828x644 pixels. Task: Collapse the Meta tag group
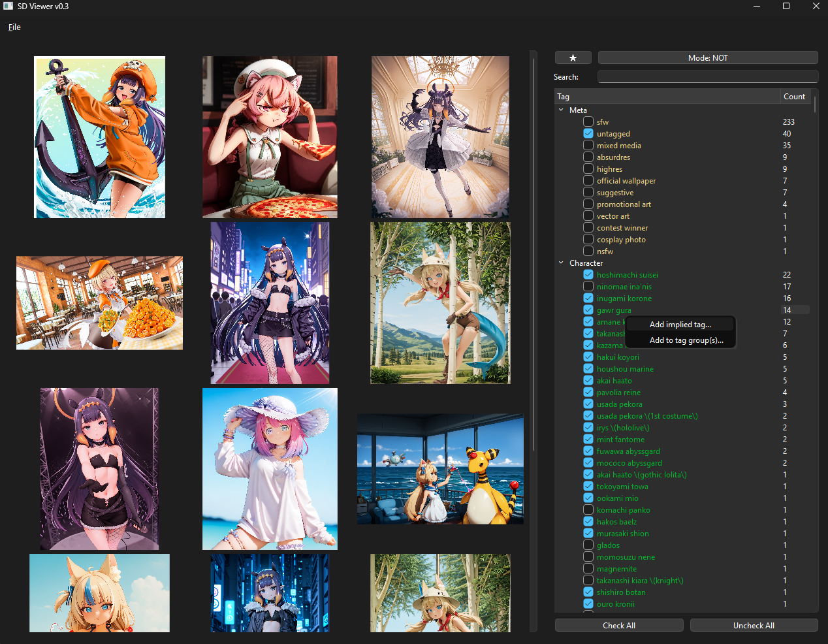coord(561,110)
